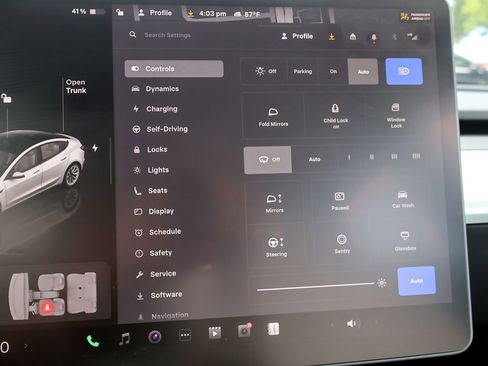The width and height of the screenshot is (488, 366).
Task: Open the Software menu
Action: (160, 295)
